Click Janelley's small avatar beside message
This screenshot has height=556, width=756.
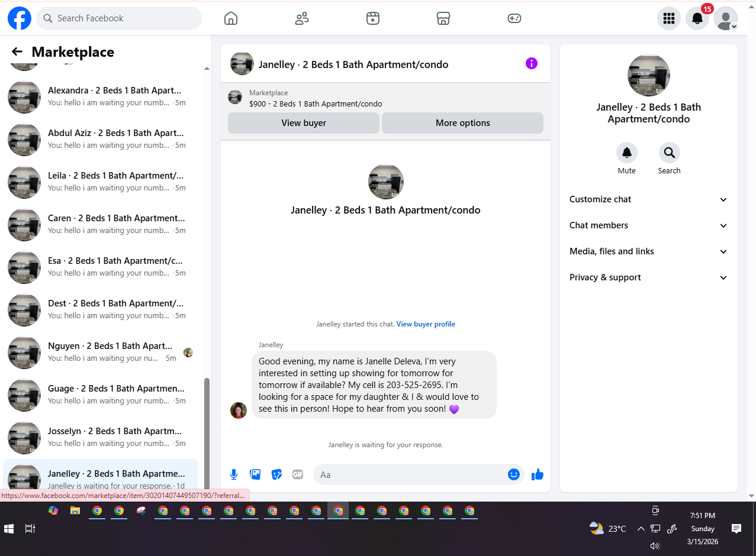click(239, 410)
